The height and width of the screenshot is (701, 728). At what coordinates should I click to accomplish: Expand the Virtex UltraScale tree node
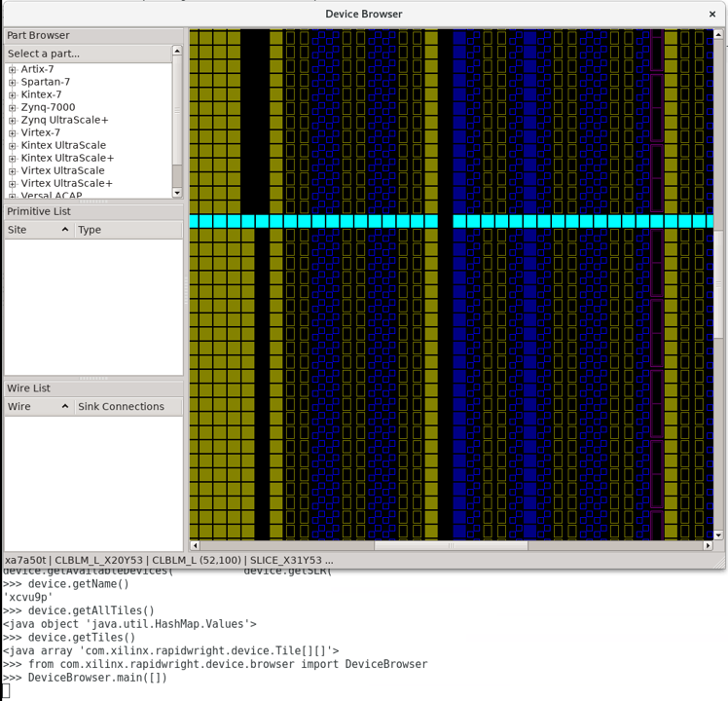(x=13, y=171)
